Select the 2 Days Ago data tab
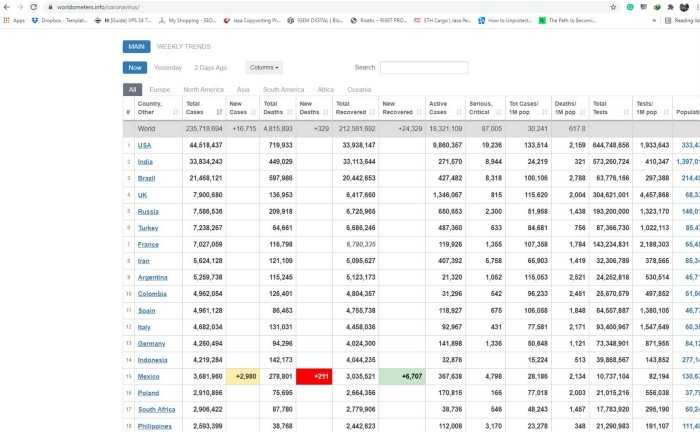This screenshot has width=700, height=432. pyautogui.click(x=211, y=68)
